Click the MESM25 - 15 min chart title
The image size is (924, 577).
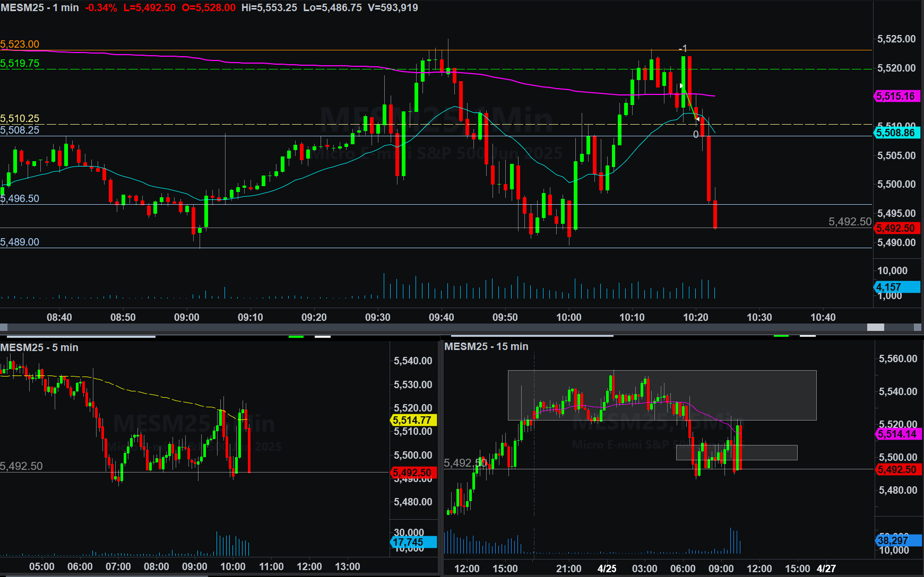click(486, 346)
